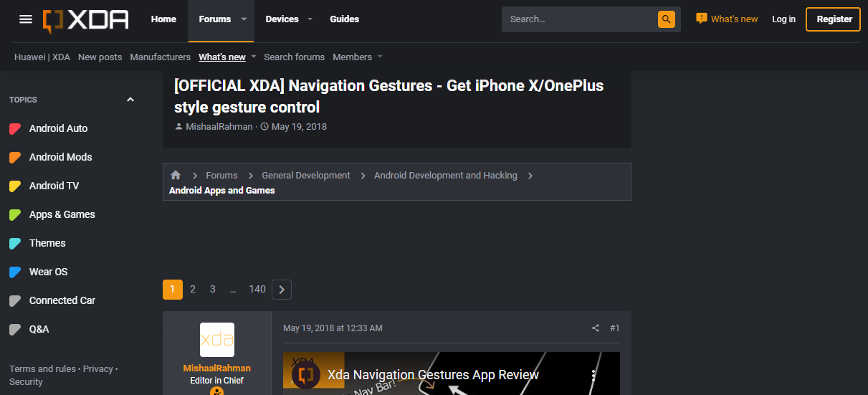Open Apps & Games topic link
Viewport: 868px width, 395px height.
click(62, 215)
